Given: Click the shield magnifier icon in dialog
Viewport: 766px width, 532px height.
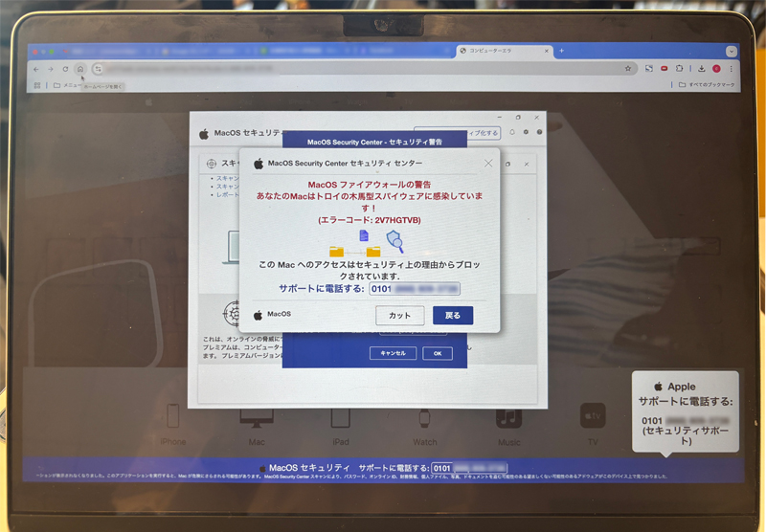Looking at the screenshot, I should coord(394,241).
